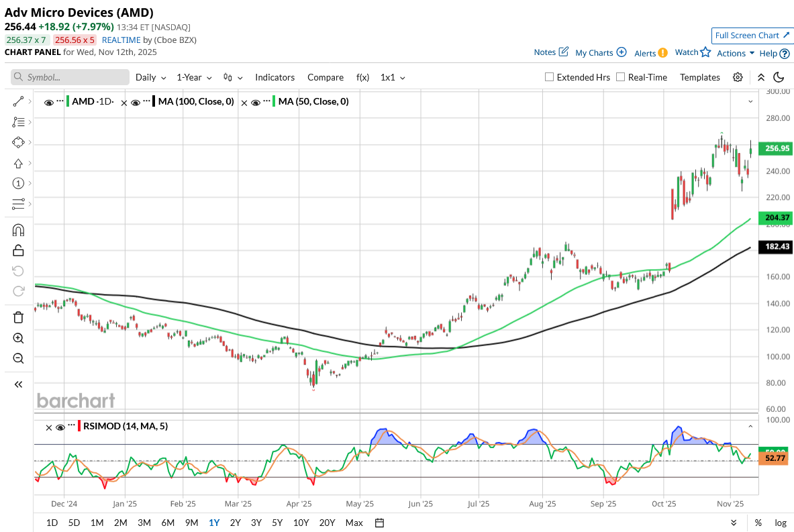Zoom out using the magnifier minus icon
794x532 pixels.
pyautogui.click(x=18, y=358)
